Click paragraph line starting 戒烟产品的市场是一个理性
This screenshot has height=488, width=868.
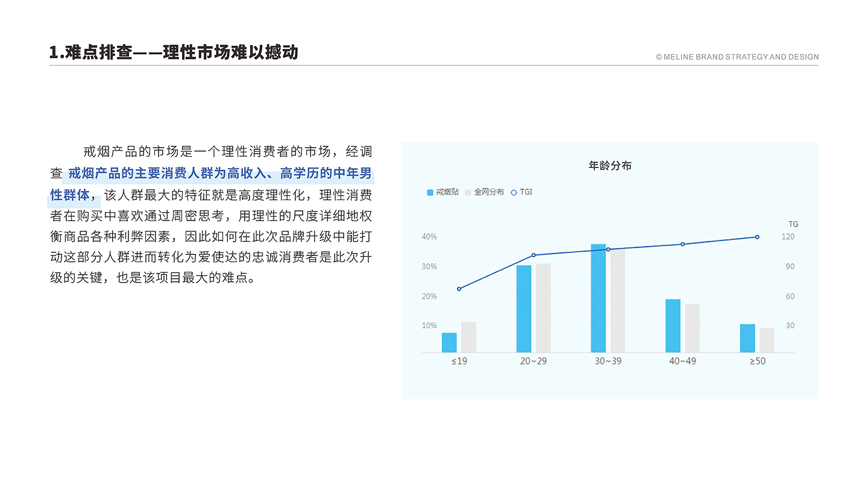pyautogui.click(x=228, y=151)
